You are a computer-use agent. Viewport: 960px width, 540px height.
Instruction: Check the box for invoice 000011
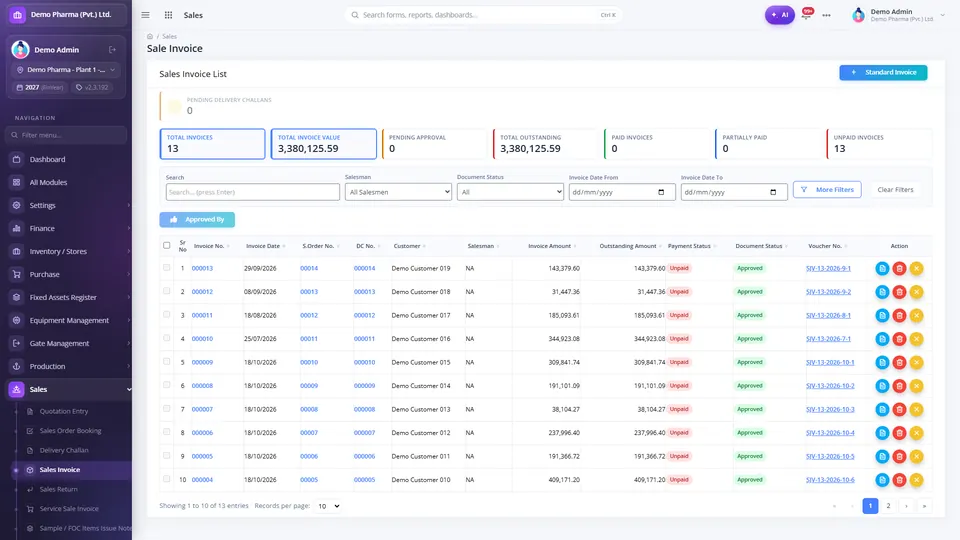(x=167, y=315)
